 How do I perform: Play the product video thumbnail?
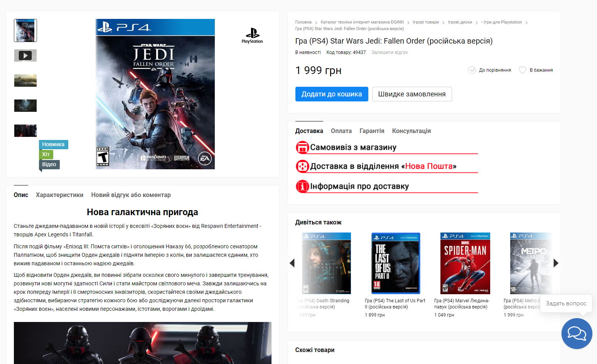point(25,56)
